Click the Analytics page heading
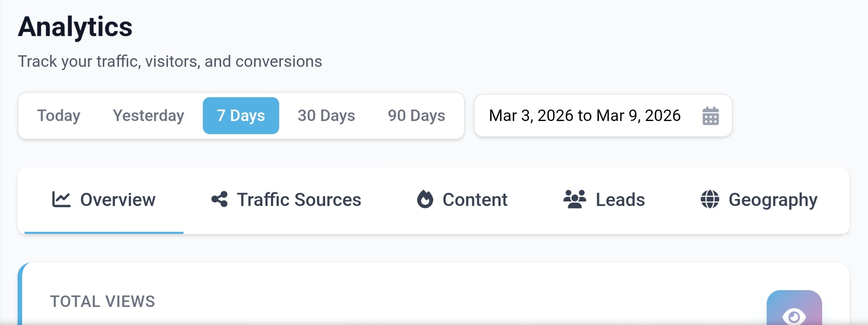 [x=75, y=27]
